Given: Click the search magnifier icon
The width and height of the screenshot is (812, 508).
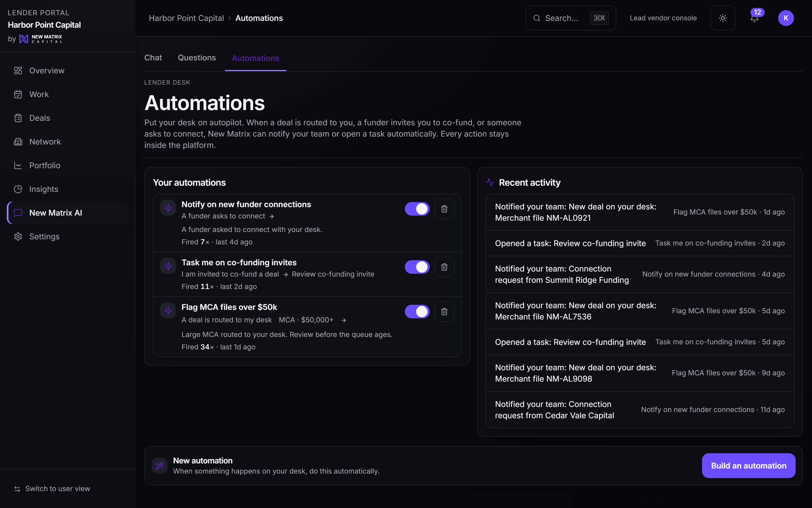Looking at the screenshot, I should (x=537, y=18).
